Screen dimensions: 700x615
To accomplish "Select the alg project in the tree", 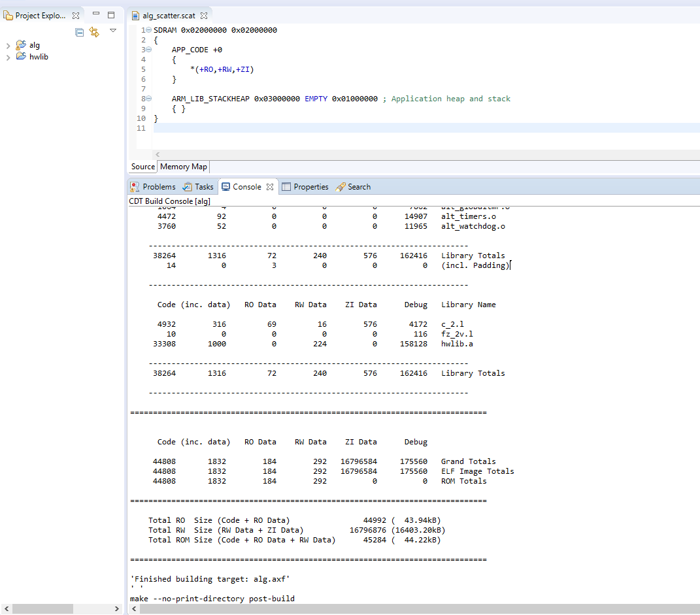I will (x=34, y=45).
